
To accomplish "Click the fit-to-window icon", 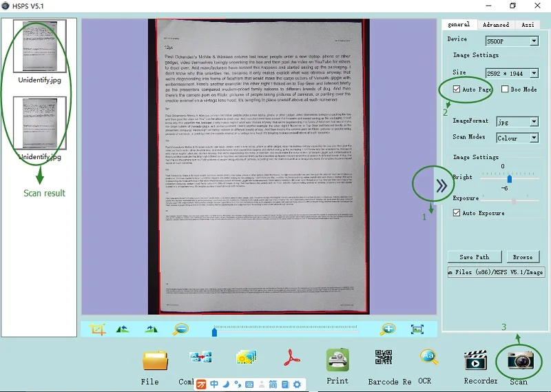I will point(417,329).
